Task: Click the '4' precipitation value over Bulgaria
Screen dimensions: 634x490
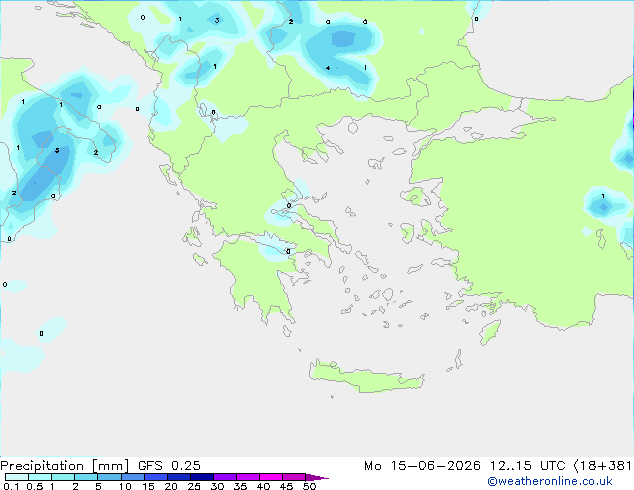Action: point(328,68)
